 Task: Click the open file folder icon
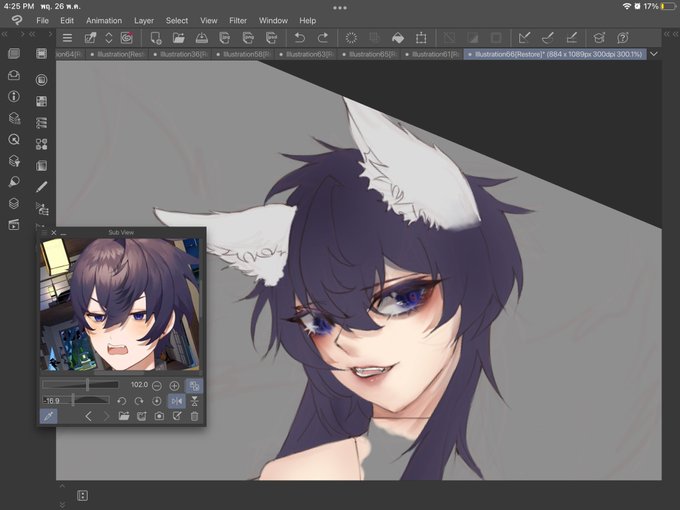pos(179,38)
